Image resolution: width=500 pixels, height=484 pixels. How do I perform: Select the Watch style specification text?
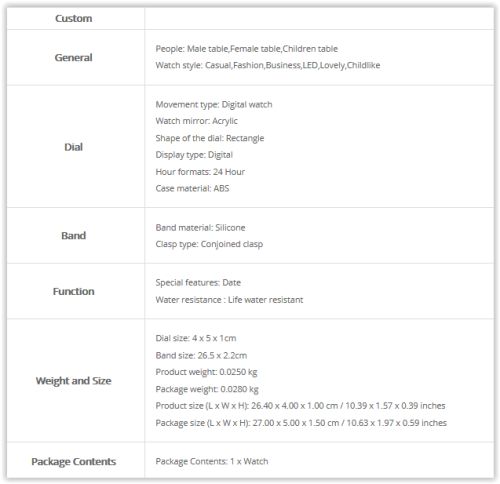tap(268, 65)
